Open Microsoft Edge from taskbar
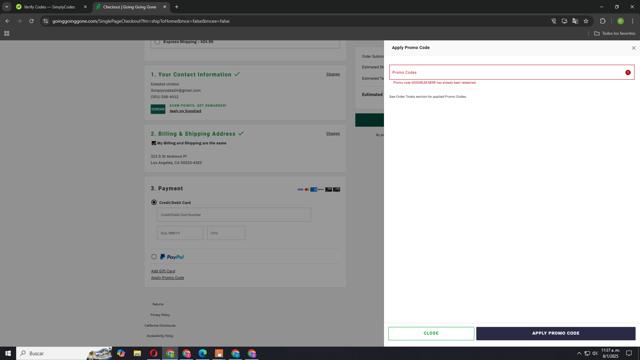The image size is (640, 360). click(202, 353)
